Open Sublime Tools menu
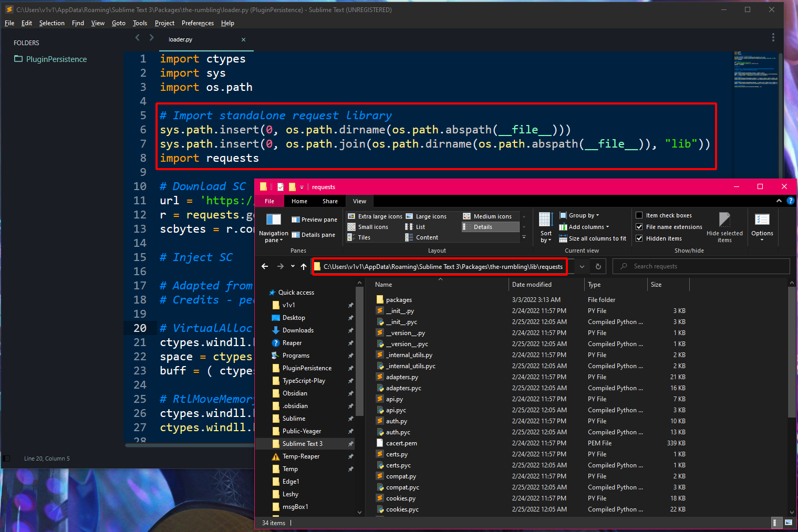The width and height of the screenshot is (798, 532). (140, 23)
